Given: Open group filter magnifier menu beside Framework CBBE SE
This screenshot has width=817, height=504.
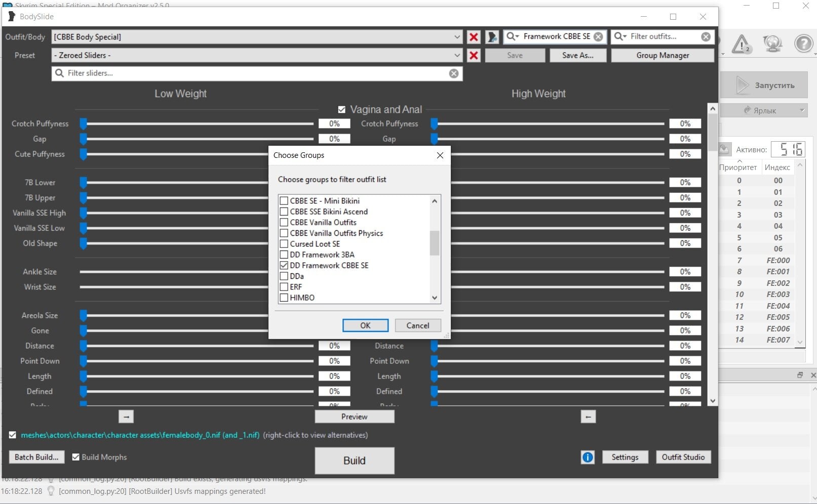Looking at the screenshot, I should pos(513,36).
